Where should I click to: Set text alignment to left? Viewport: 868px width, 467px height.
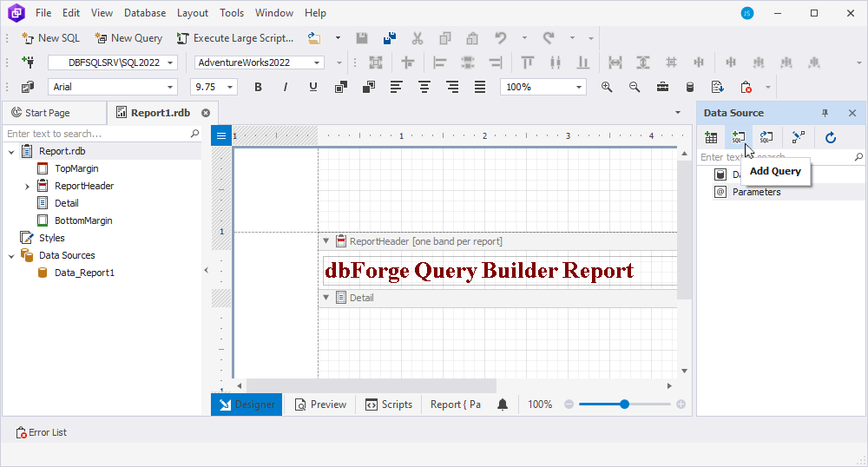tap(397, 87)
